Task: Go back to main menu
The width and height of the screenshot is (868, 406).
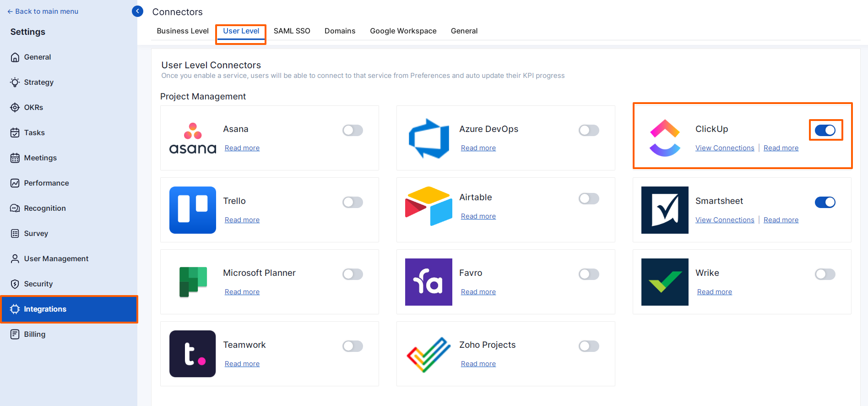Action: click(43, 11)
